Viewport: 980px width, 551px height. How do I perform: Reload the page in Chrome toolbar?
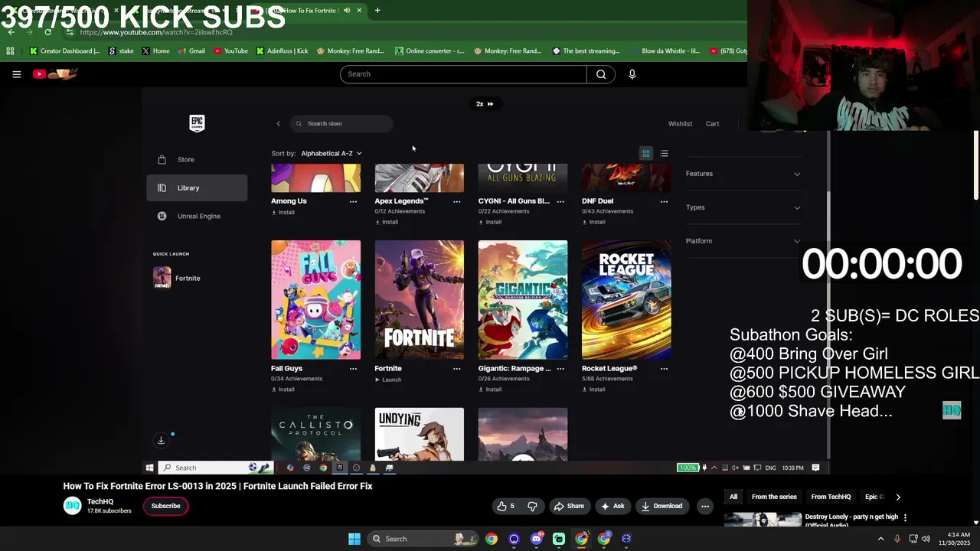pos(47,32)
